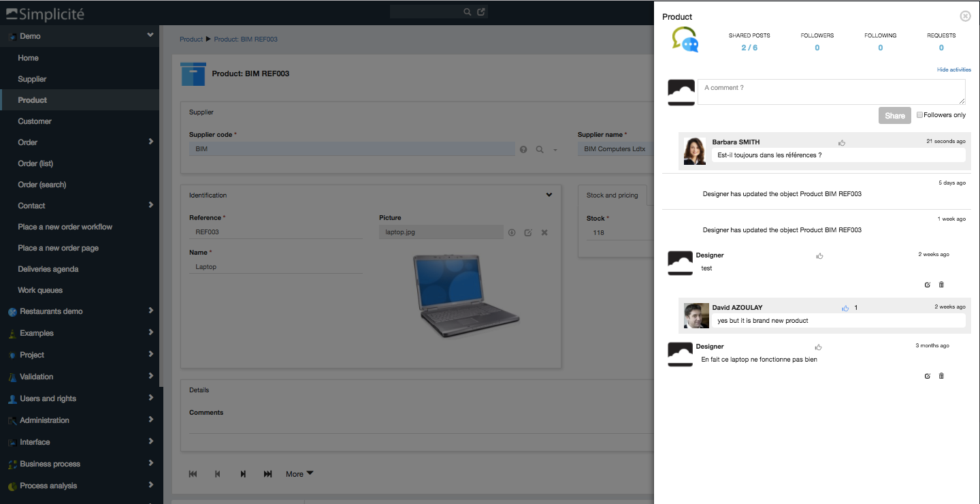Expand the Administration menu
This screenshot has width=980, height=504.
point(150,420)
